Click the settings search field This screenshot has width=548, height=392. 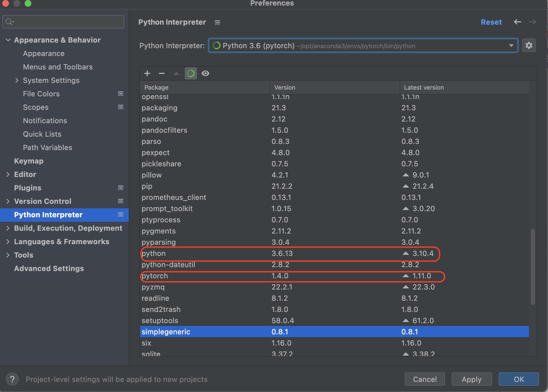67,22
